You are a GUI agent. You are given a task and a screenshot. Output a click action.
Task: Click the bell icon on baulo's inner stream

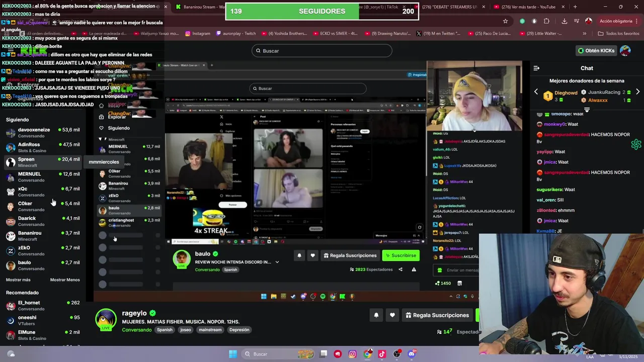[299, 255]
